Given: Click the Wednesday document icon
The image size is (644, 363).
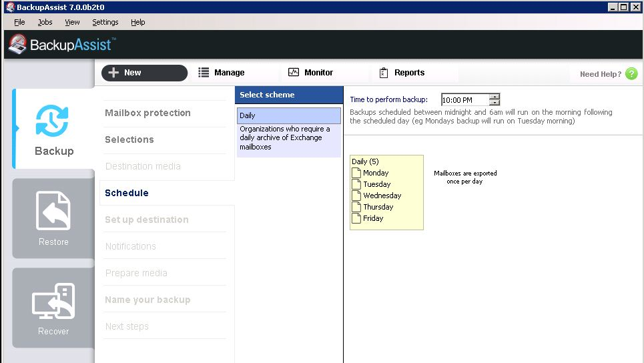Looking at the screenshot, I should 356,196.
